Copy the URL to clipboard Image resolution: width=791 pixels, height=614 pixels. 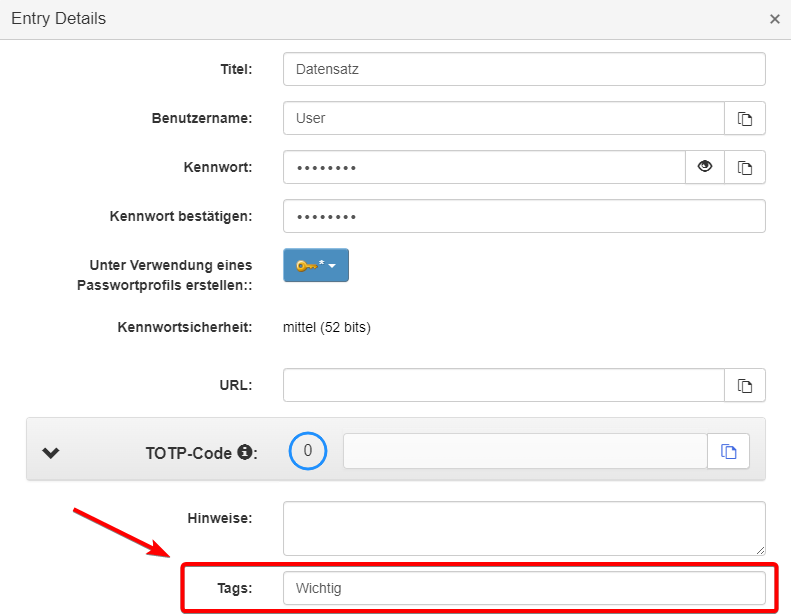(745, 385)
